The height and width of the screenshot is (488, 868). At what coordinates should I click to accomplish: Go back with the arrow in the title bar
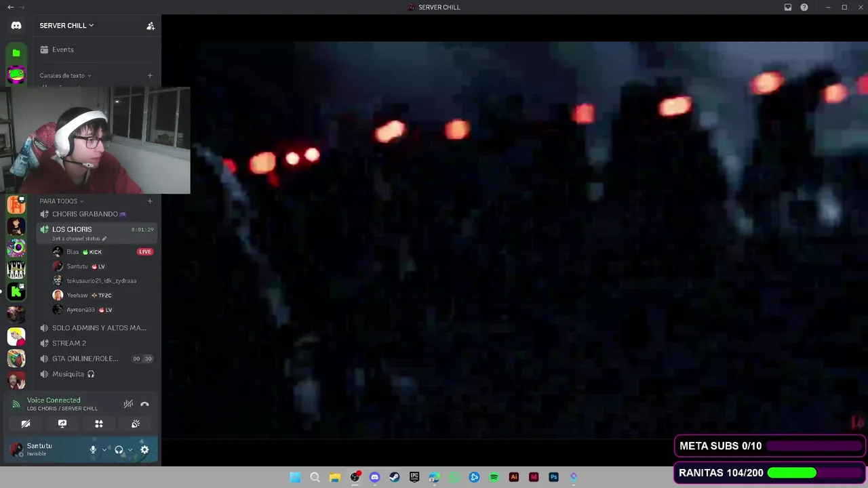10,7
